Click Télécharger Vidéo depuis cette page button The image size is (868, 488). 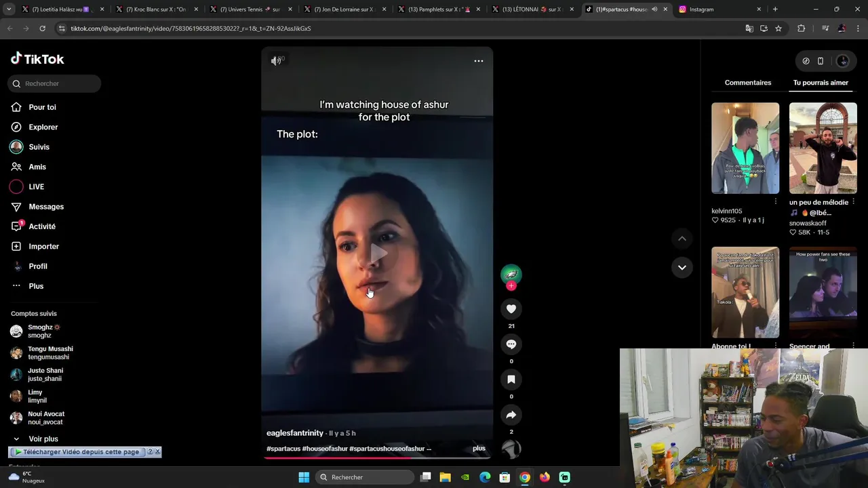click(77, 452)
